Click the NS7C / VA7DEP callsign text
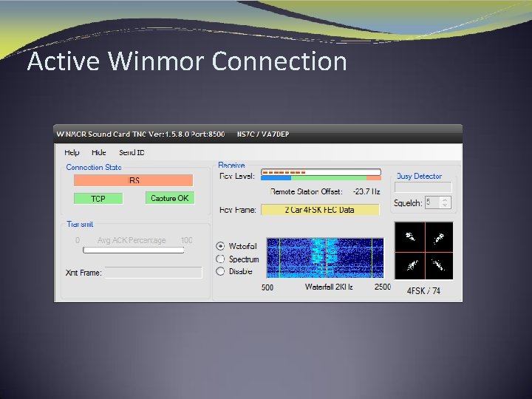The width and height of the screenshot is (532, 399). (x=263, y=134)
